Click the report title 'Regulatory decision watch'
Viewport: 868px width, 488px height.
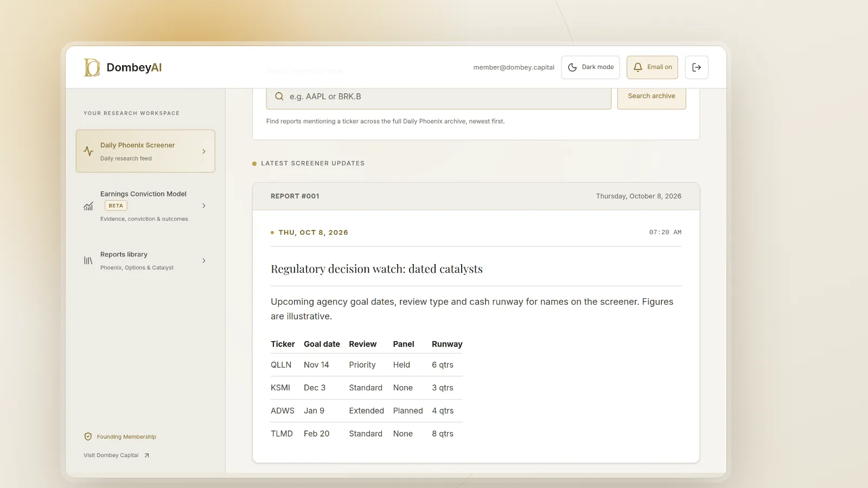click(x=376, y=269)
